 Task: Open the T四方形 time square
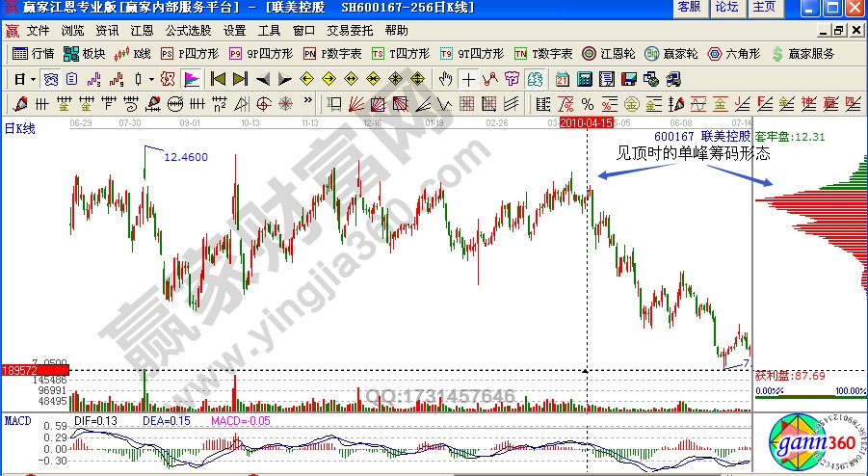pos(401,54)
